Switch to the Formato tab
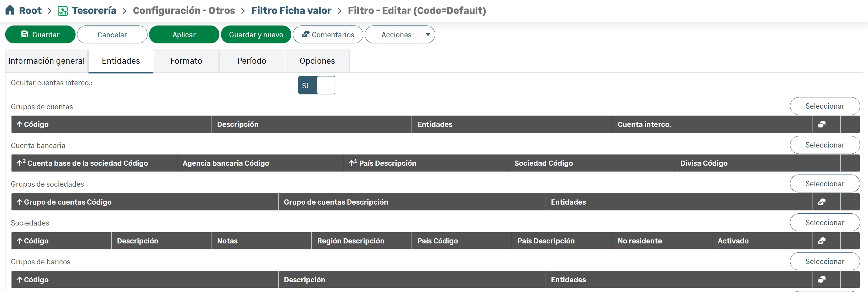 click(x=186, y=61)
